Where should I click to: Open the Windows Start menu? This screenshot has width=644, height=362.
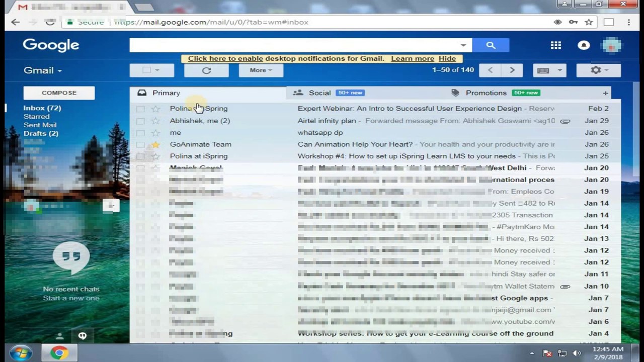pyautogui.click(x=21, y=353)
